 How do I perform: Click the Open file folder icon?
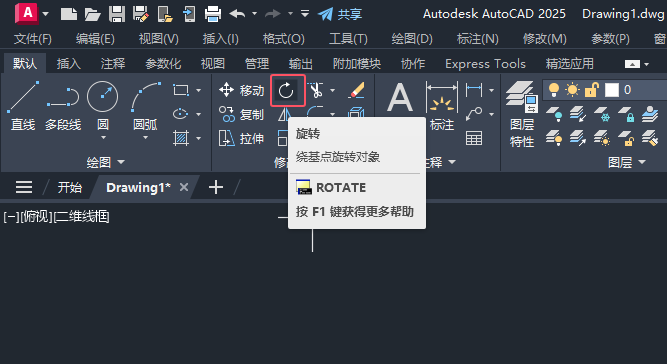point(92,14)
